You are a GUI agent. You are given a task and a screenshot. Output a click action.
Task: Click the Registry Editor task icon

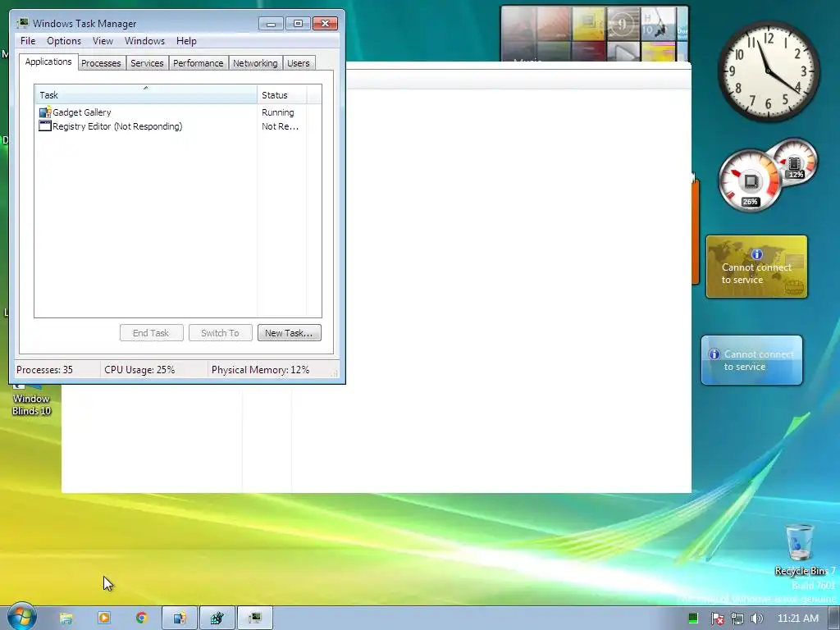[45, 126]
